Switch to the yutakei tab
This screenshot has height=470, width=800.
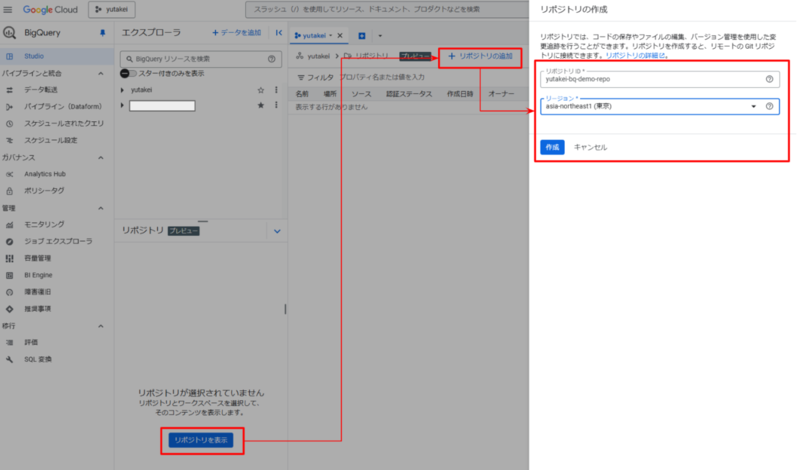pos(314,35)
